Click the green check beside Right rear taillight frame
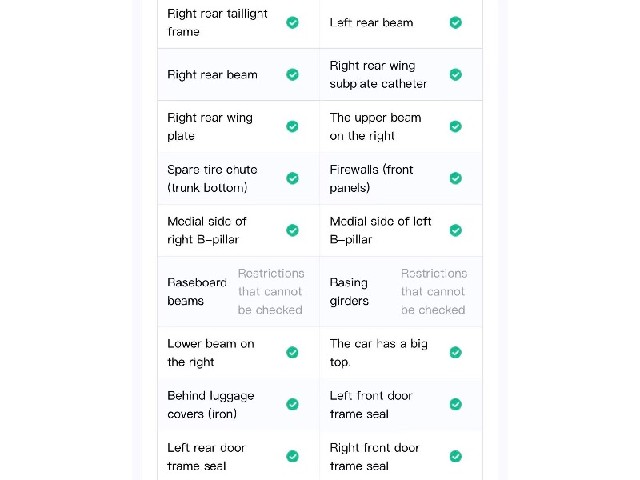Image resolution: width=640 pixels, height=480 pixels. click(292, 22)
